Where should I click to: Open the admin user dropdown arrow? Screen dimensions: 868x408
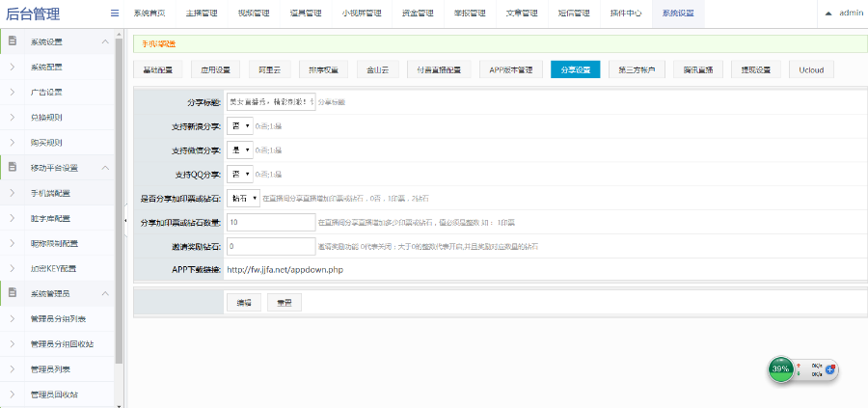[828, 14]
